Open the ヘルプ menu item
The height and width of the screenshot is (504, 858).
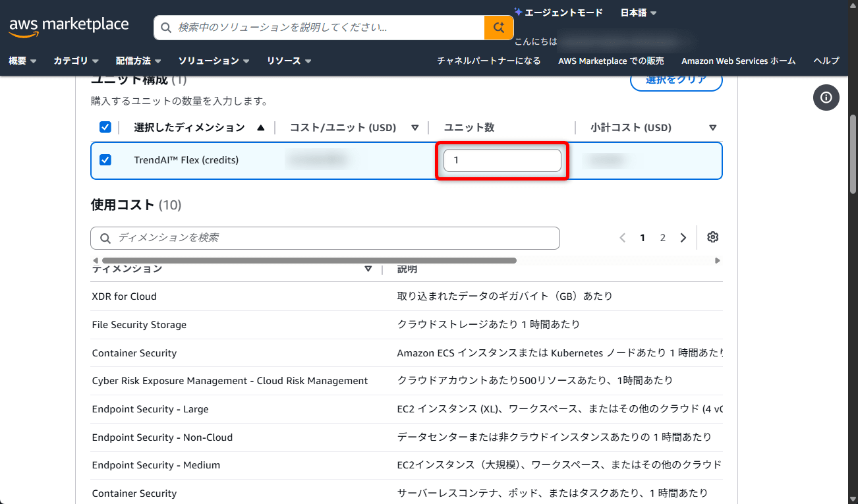click(x=826, y=61)
